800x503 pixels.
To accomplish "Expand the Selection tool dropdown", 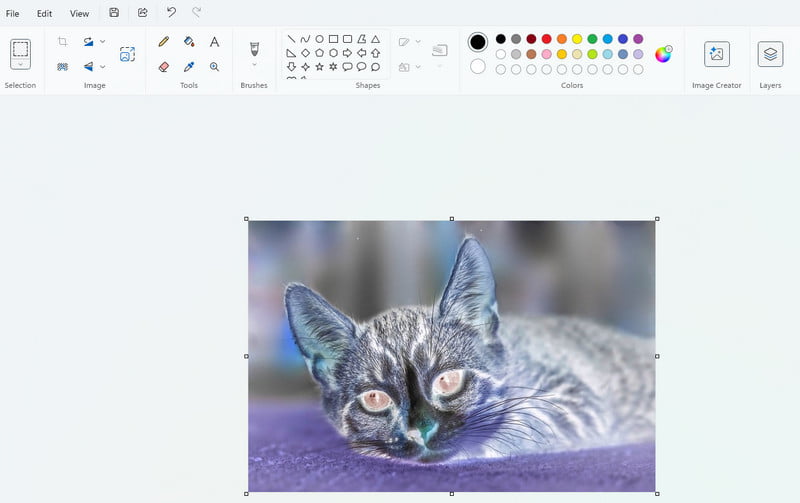I will coord(20,64).
